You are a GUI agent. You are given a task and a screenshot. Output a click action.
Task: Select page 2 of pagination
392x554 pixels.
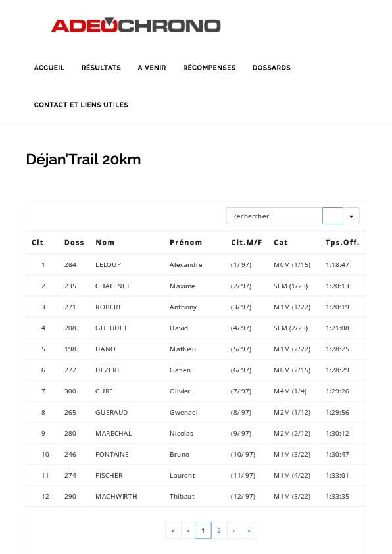click(219, 530)
